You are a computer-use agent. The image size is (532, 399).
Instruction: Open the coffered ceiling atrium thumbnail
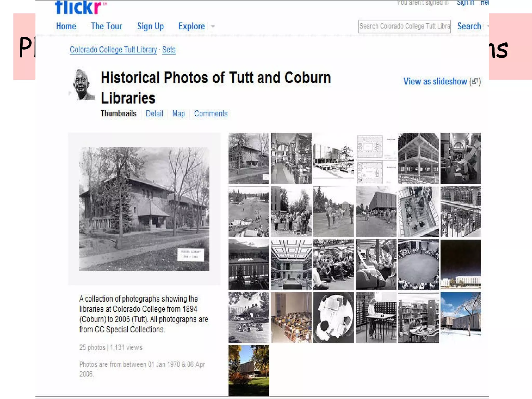pos(291,264)
